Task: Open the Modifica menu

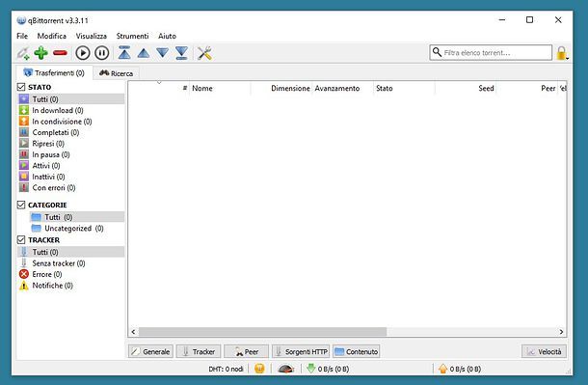Action: click(52, 36)
